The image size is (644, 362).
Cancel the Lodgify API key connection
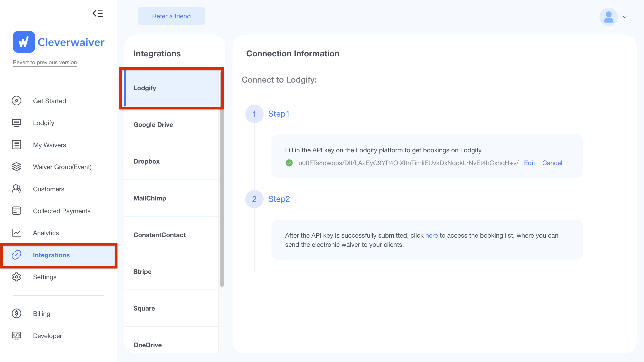click(x=552, y=163)
